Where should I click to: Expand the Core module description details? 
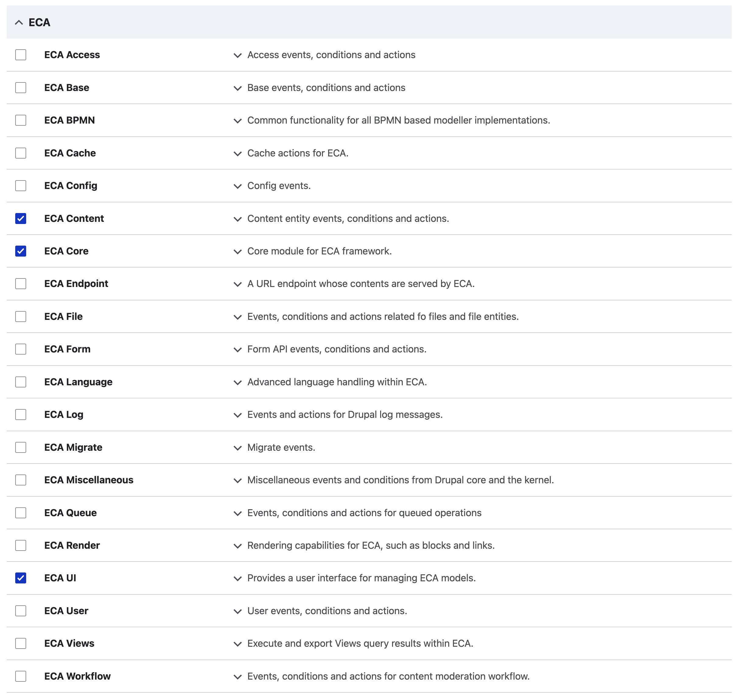click(237, 252)
